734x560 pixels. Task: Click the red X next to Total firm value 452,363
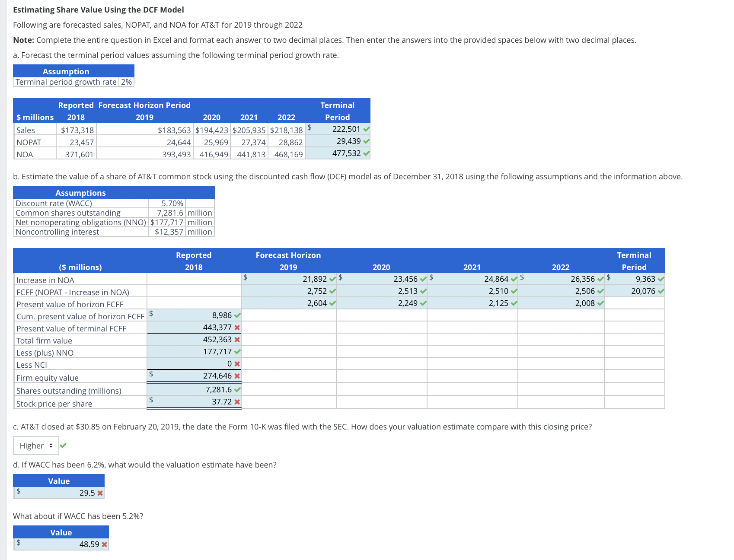point(236,340)
